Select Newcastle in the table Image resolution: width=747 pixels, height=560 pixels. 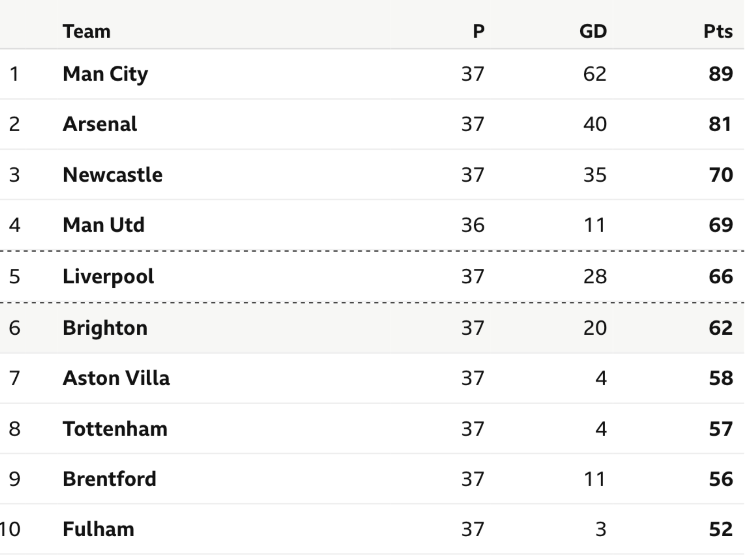pyautogui.click(x=112, y=175)
